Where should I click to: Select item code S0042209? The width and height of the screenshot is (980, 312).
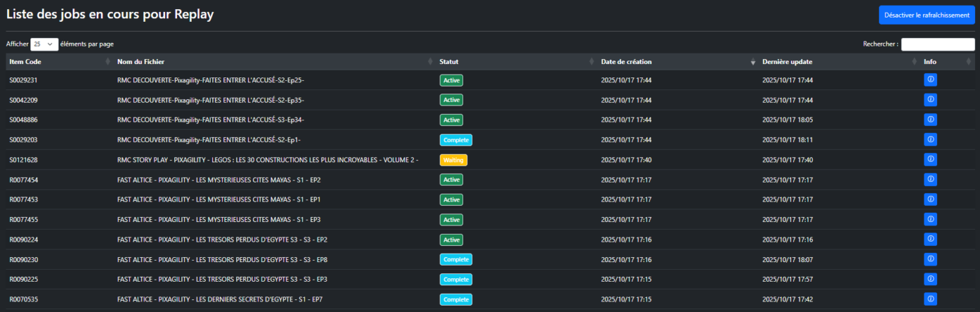tap(23, 100)
